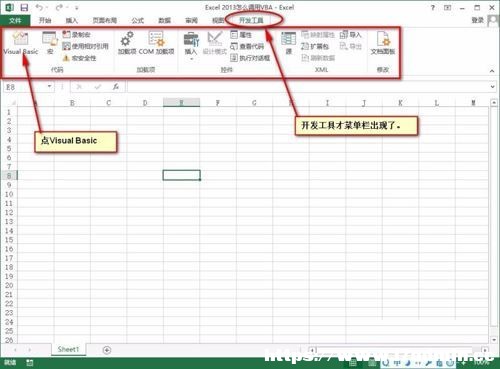Click the Sign in (登录) link
Image resolution: width=500 pixels, height=369 pixels.
tap(477, 20)
